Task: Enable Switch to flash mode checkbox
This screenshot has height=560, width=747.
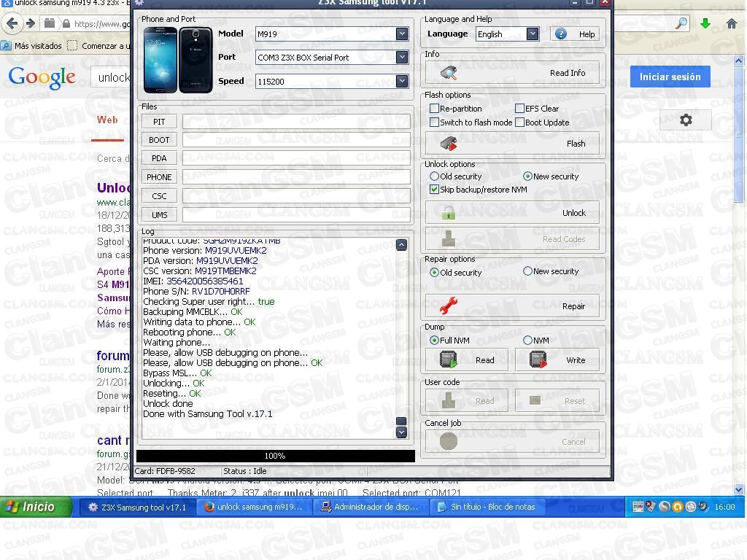Action: point(434,122)
